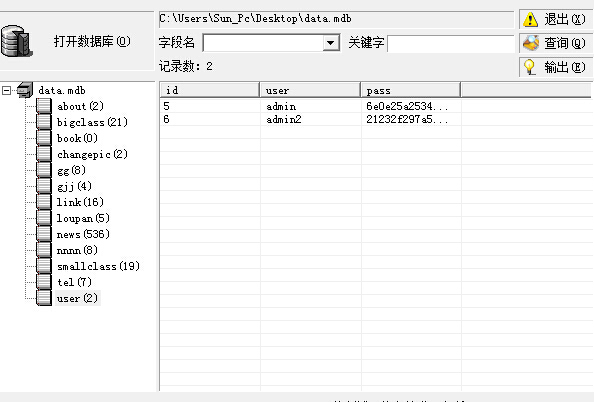Click the table icon beside loupan
Viewport: 594px width, 402px height.
pos(44,218)
